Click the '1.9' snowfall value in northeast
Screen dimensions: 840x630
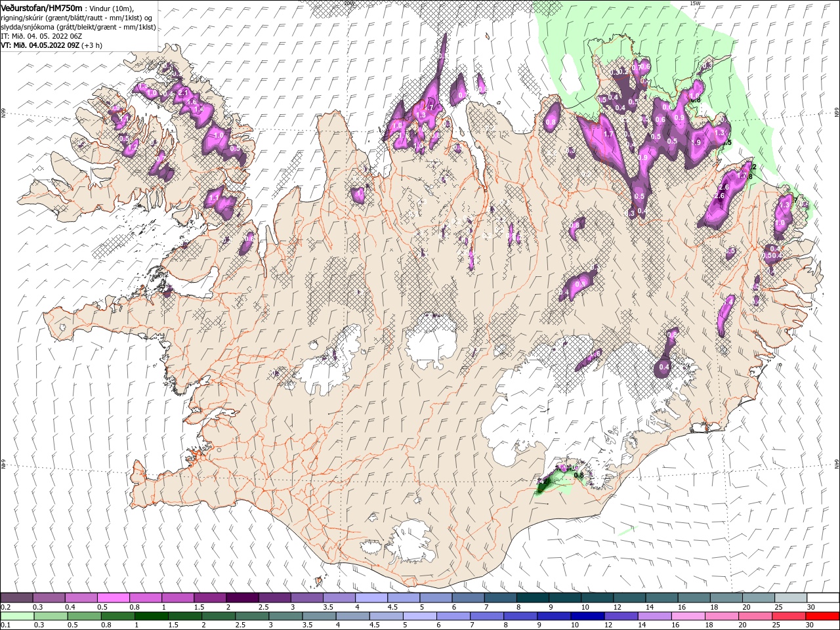pos(696,142)
